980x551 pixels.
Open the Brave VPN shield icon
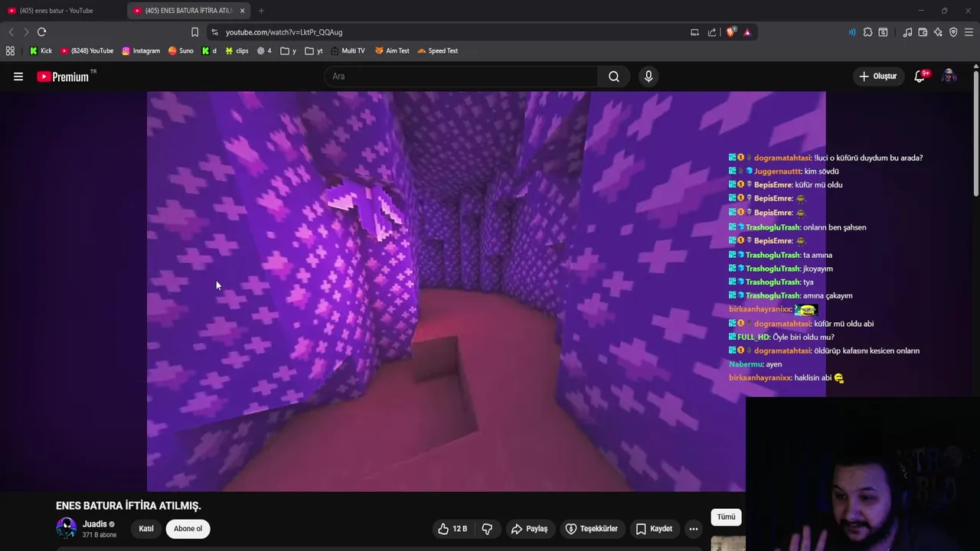[x=953, y=32]
